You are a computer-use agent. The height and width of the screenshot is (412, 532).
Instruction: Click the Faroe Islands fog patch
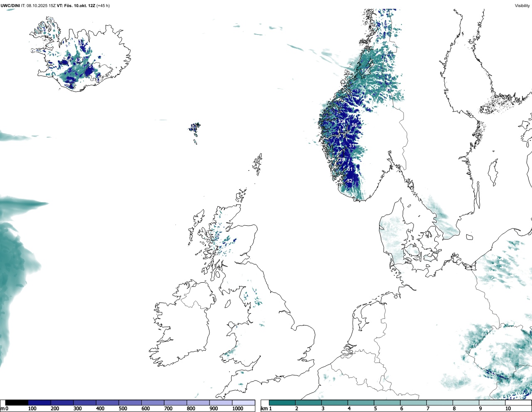[x=194, y=127]
